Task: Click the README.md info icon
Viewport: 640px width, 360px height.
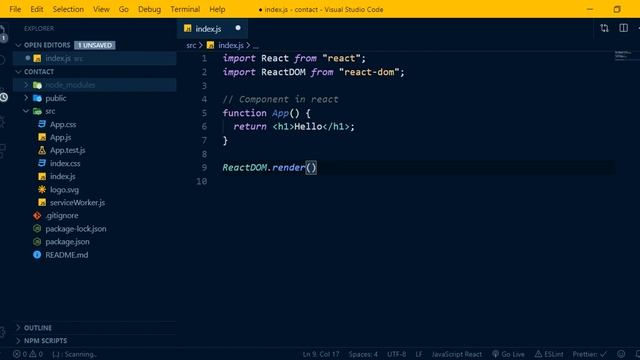Action: (x=37, y=255)
